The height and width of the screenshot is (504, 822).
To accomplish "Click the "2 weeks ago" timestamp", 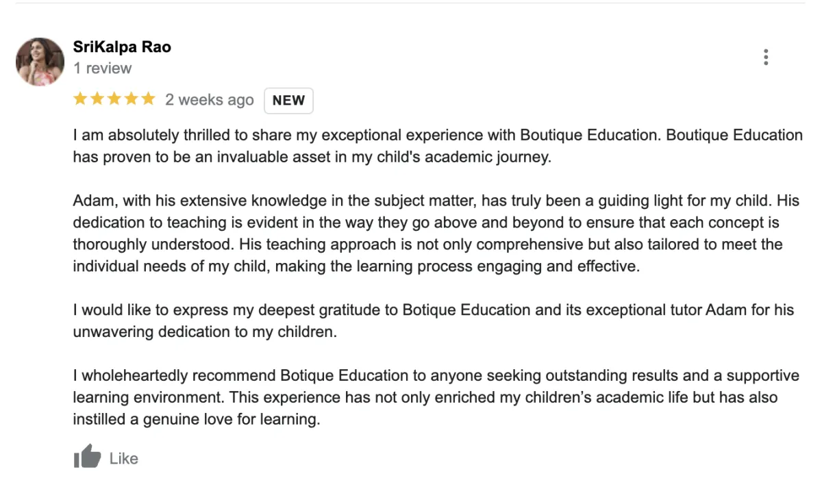I will click(x=210, y=100).
